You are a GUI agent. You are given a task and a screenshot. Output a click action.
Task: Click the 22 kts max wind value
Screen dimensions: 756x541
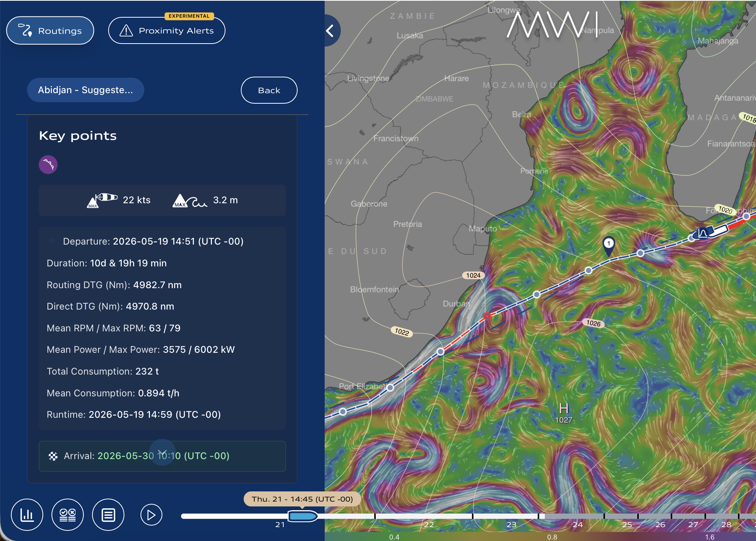[136, 200]
